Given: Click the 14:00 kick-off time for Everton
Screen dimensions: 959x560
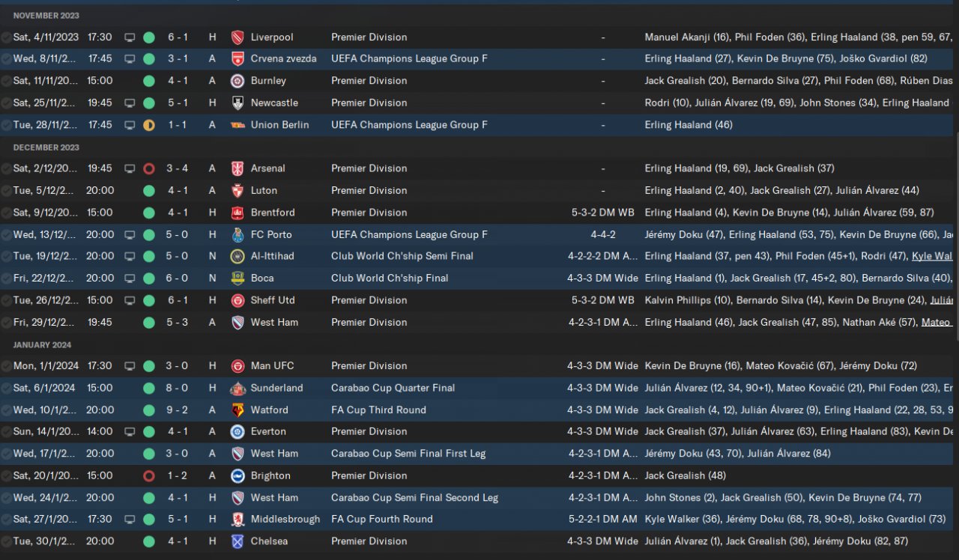Looking at the screenshot, I should point(100,431).
